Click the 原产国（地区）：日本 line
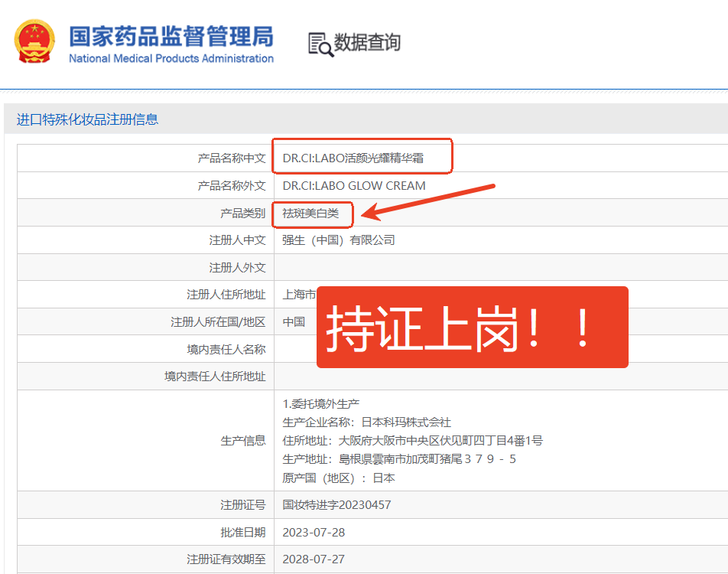 pyautogui.click(x=339, y=478)
